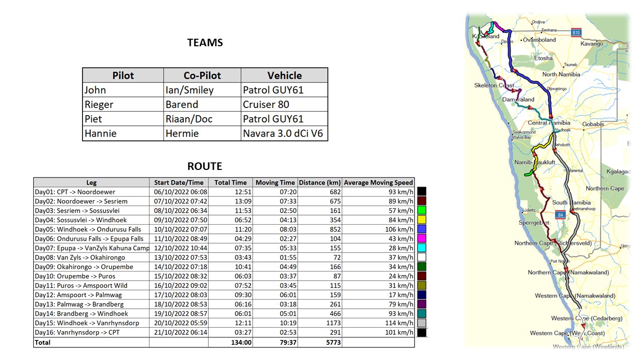
Task: Click the Distance (km) column header
Action: coord(319,183)
